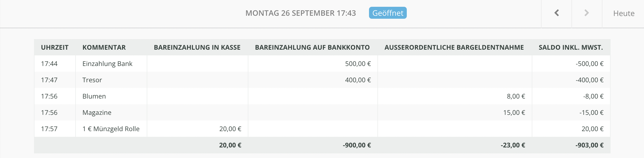
Task: Click the -900,00 € bank deposit total
Action: 357,145
